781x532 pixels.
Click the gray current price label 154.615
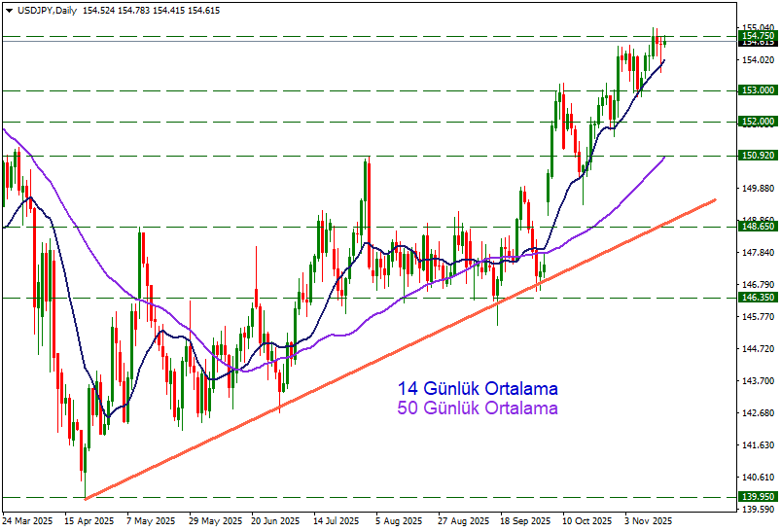pyautogui.click(x=758, y=43)
